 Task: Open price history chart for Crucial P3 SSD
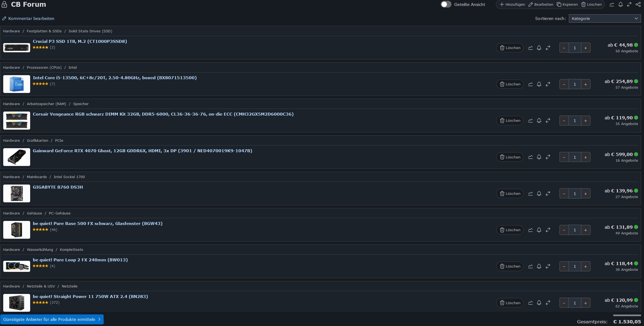tap(530, 48)
